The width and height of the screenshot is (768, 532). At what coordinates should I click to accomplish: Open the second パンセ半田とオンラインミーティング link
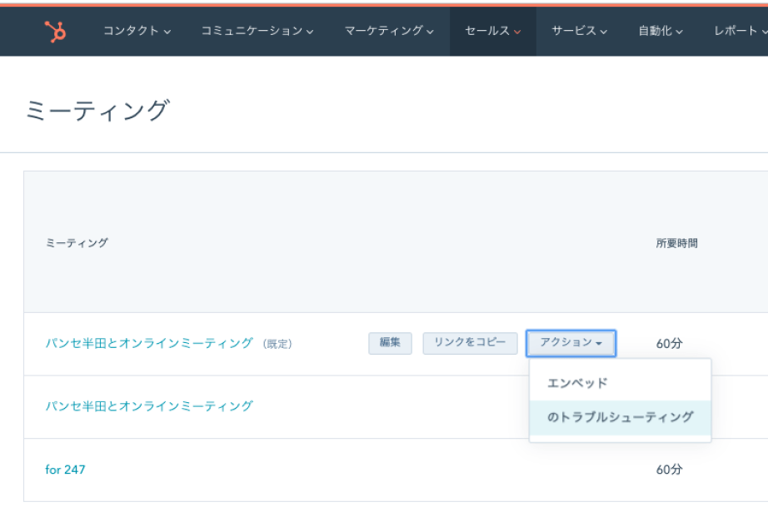pyautogui.click(x=149, y=406)
